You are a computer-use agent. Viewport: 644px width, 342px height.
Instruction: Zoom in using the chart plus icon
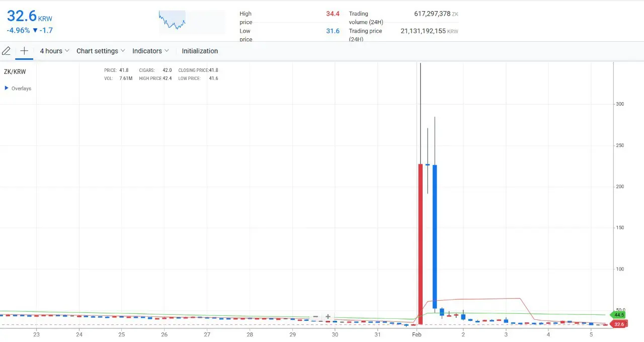(x=328, y=317)
